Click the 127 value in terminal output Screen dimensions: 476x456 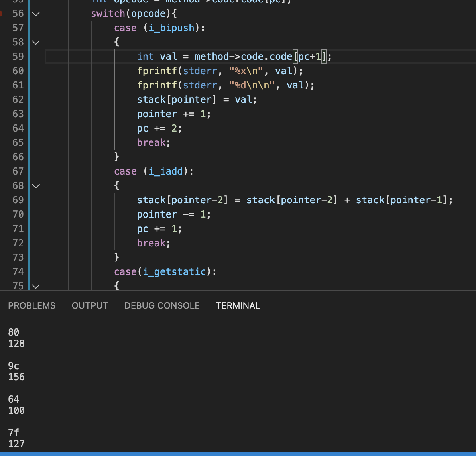[x=16, y=444]
